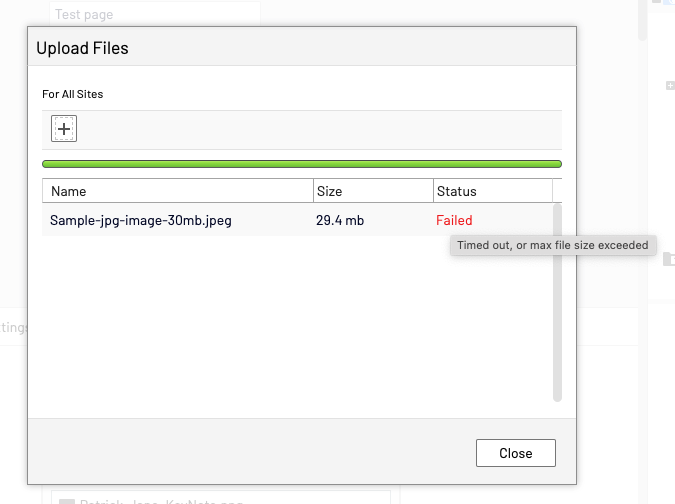Click the add files plus icon
The height and width of the screenshot is (504, 675).
pos(64,128)
